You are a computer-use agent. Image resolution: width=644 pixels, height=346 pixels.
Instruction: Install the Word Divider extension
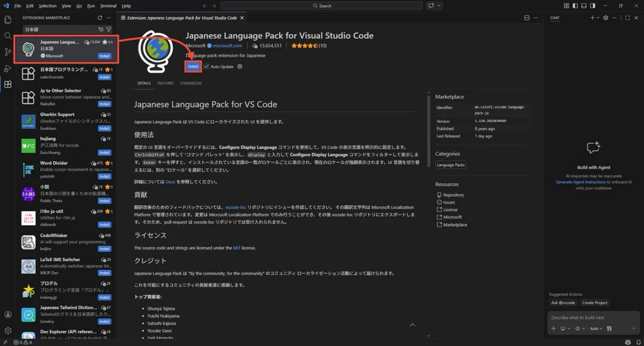click(105, 176)
